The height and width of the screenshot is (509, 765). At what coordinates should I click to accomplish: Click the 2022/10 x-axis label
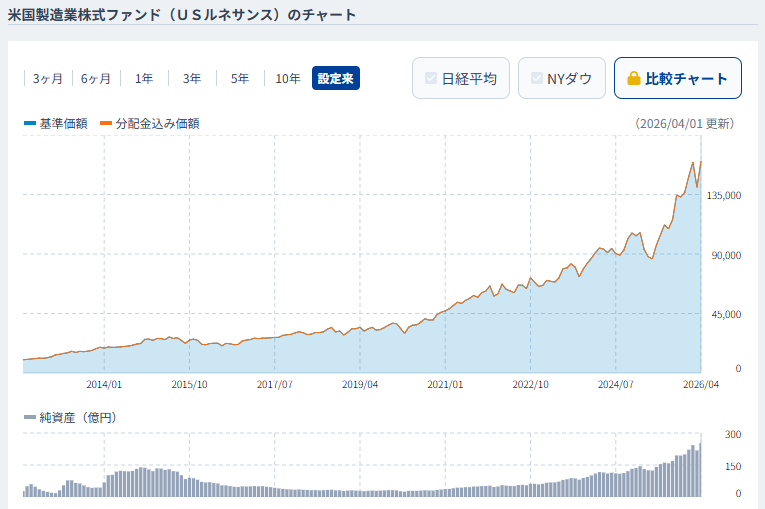tap(530, 385)
